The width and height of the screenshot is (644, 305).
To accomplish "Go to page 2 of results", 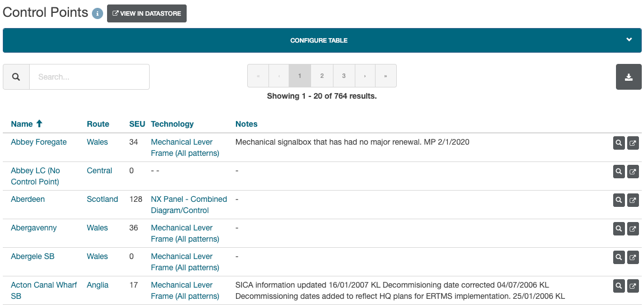I will tap(322, 76).
